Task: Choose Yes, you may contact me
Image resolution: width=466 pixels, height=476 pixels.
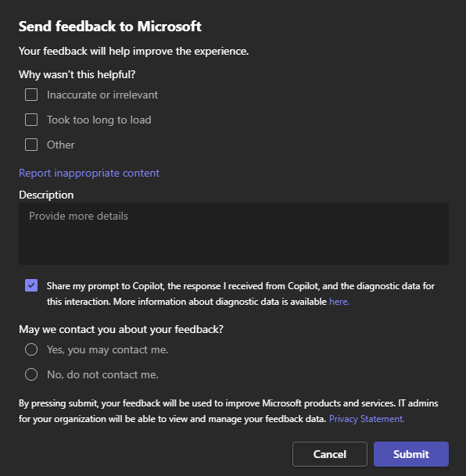Action: pos(31,349)
